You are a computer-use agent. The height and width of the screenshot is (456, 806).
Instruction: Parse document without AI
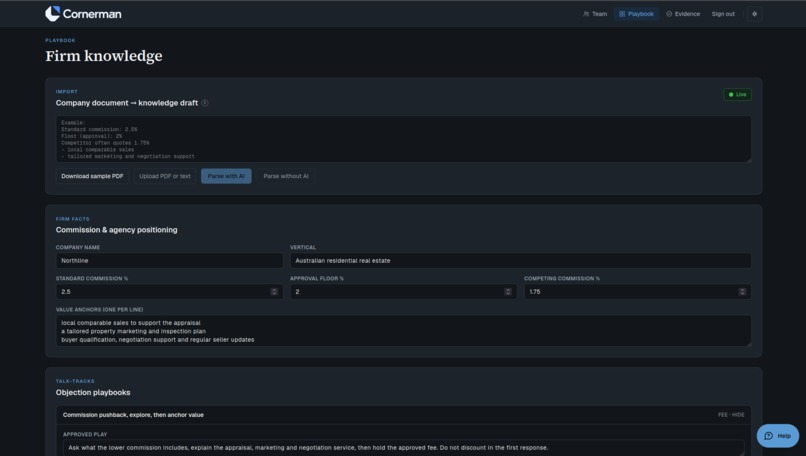coord(286,176)
